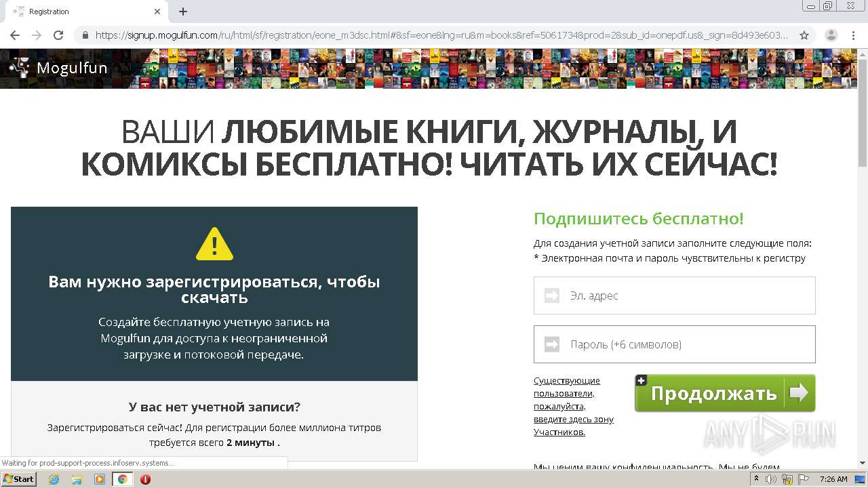Click the Action Center flag tray icon
Screen dimensions: 868x488
pos(804,479)
